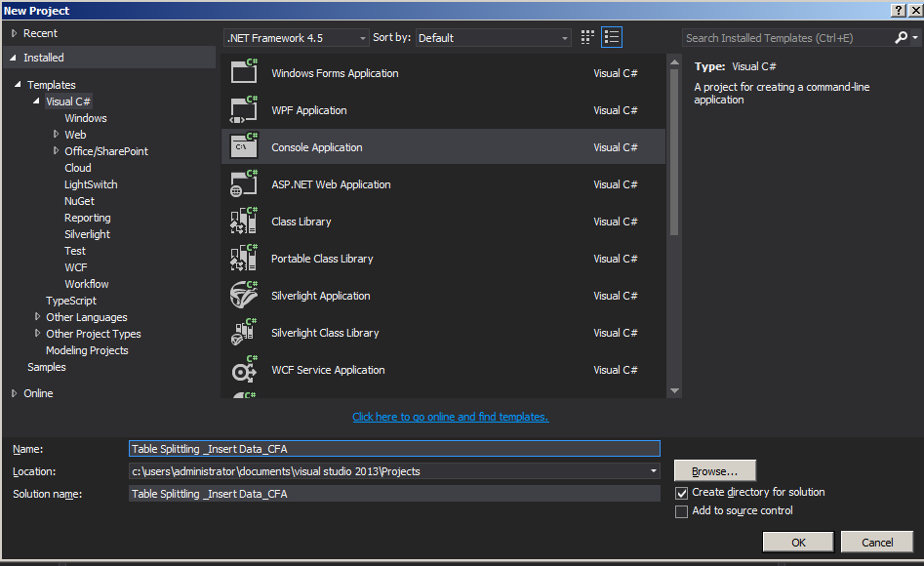Image resolution: width=924 pixels, height=566 pixels.
Task: Open the Sort by Default dropdown
Action: pos(564,36)
